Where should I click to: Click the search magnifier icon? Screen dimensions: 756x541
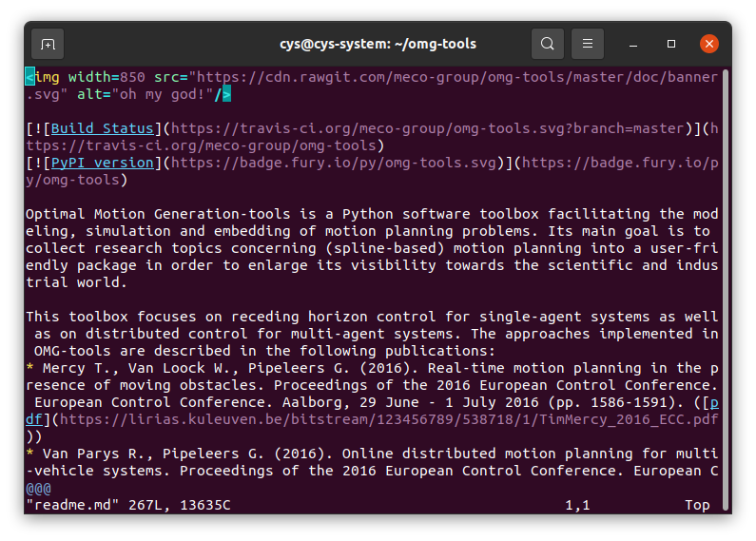point(548,44)
